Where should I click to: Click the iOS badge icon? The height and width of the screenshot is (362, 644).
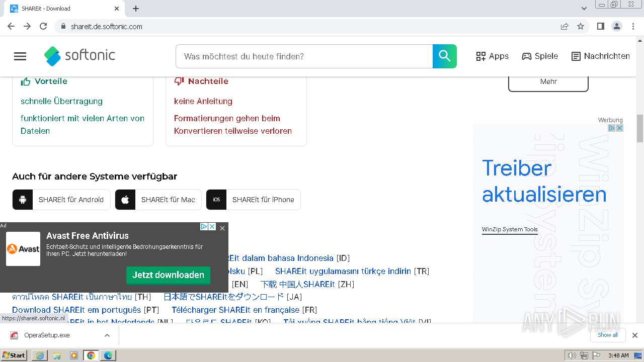pos(216,200)
